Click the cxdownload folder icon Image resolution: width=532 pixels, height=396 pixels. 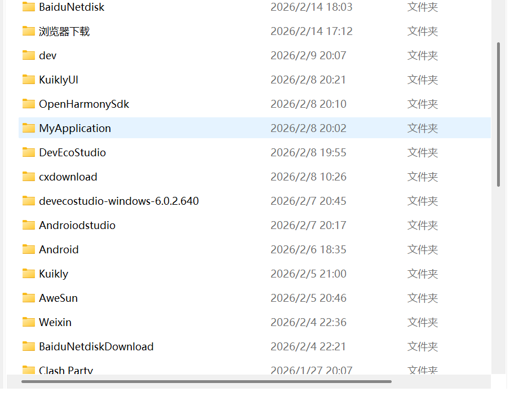point(29,177)
